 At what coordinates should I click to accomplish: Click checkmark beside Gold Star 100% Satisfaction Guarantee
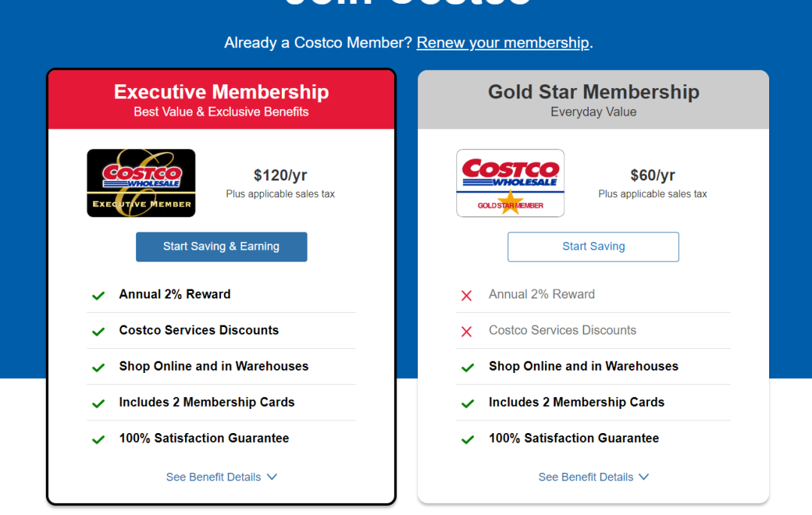(x=468, y=439)
